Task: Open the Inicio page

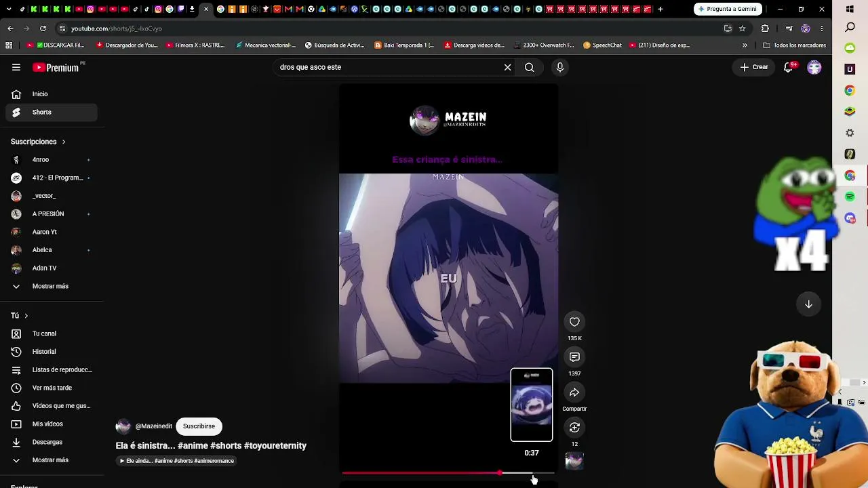Action: 52,94
